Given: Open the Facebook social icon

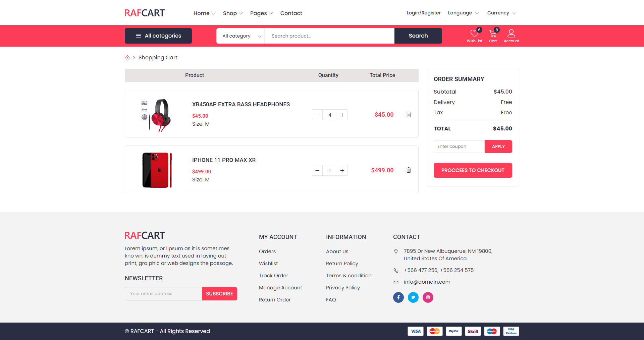Looking at the screenshot, I should 398,297.
